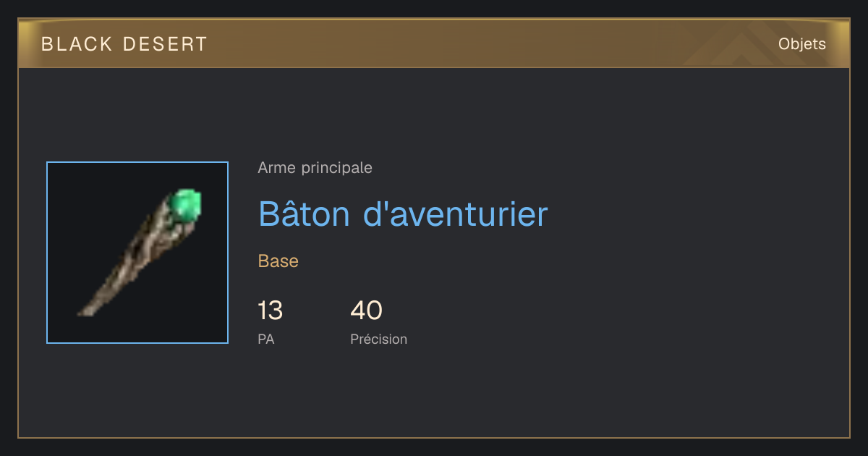Click the PA value 13
This screenshot has width=868, height=456.
(271, 311)
